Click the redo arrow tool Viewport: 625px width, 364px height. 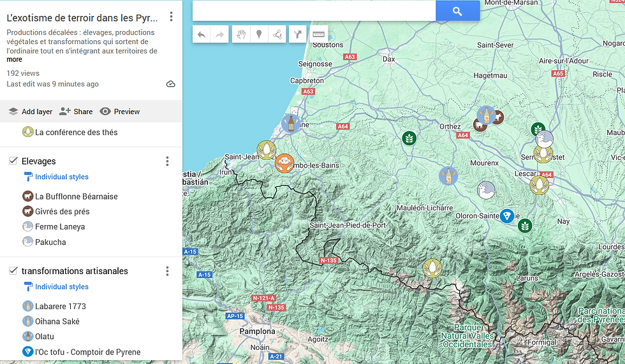[x=219, y=34]
